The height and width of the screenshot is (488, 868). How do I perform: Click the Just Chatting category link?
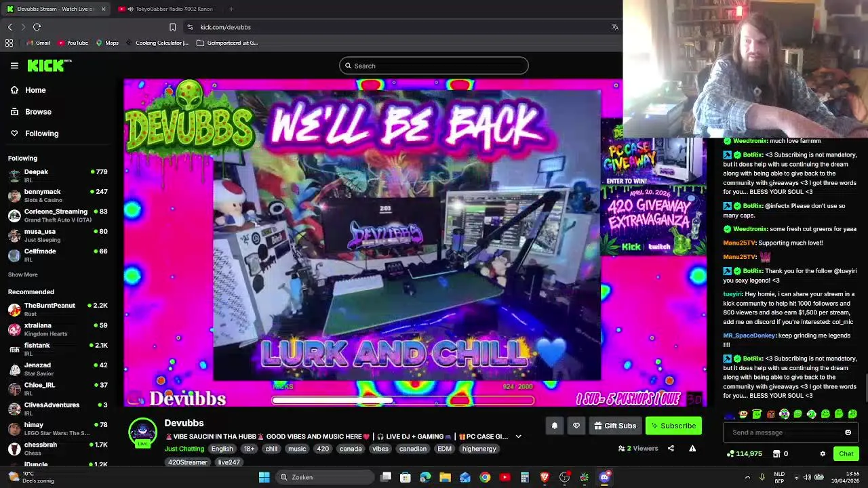click(x=184, y=449)
